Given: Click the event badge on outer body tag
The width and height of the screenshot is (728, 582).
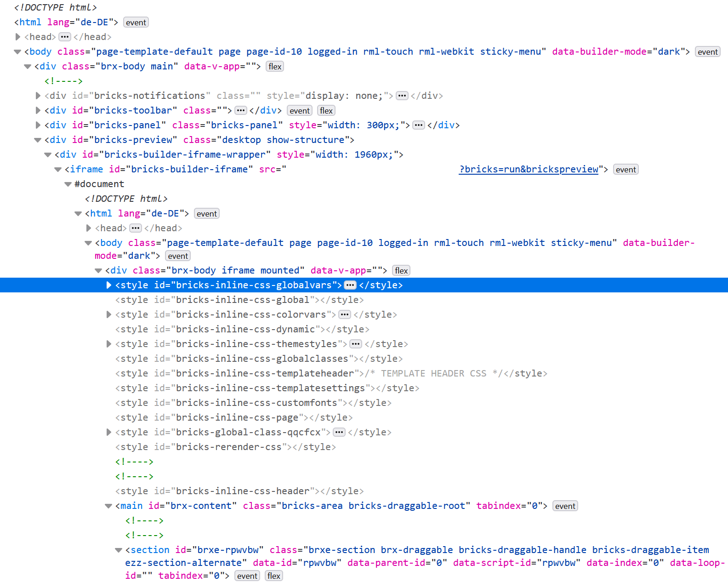Looking at the screenshot, I should point(707,52).
